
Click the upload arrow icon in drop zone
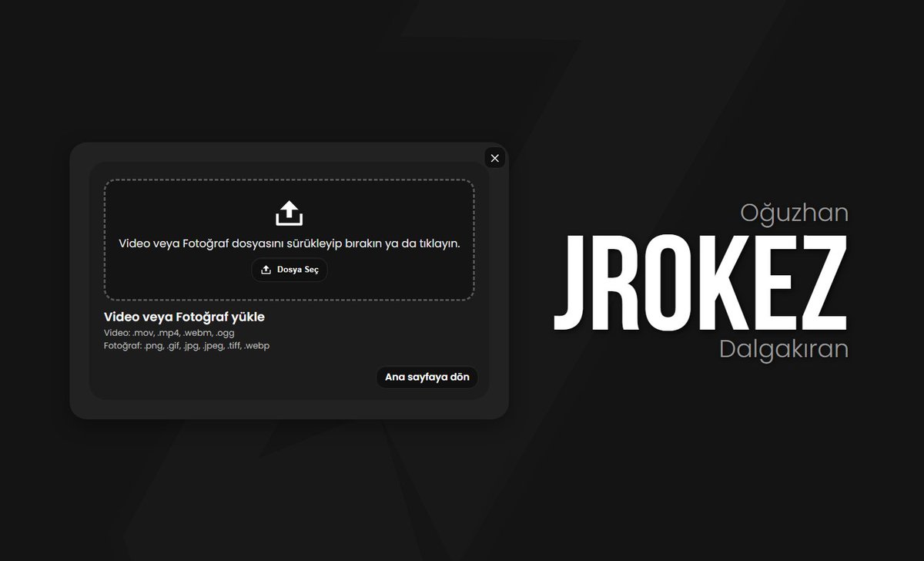point(290,212)
